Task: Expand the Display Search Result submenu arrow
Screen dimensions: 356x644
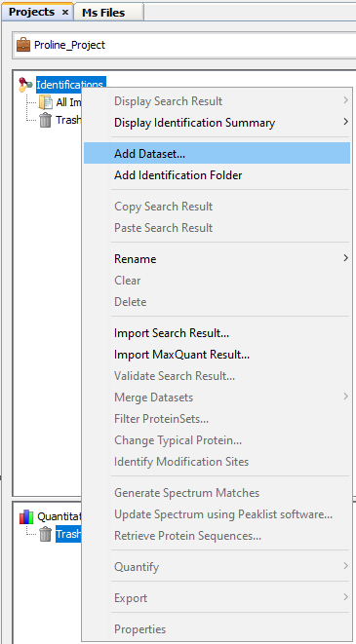Action: [345, 99]
